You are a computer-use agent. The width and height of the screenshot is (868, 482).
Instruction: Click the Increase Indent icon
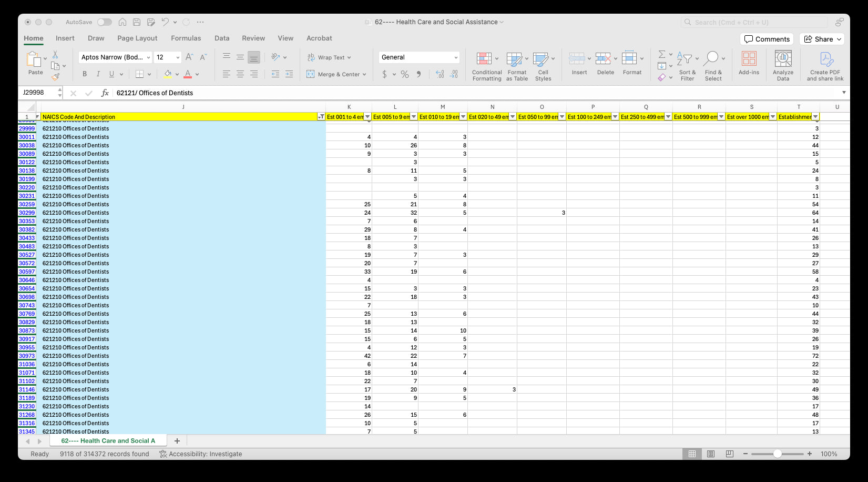pyautogui.click(x=289, y=74)
